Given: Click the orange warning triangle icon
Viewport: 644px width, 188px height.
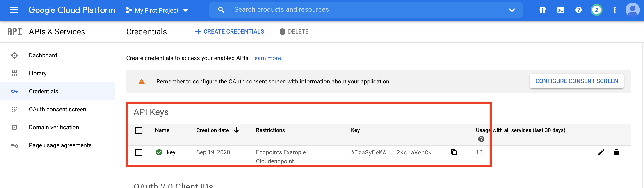Looking at the screenshot, I should tap(142, 82).
